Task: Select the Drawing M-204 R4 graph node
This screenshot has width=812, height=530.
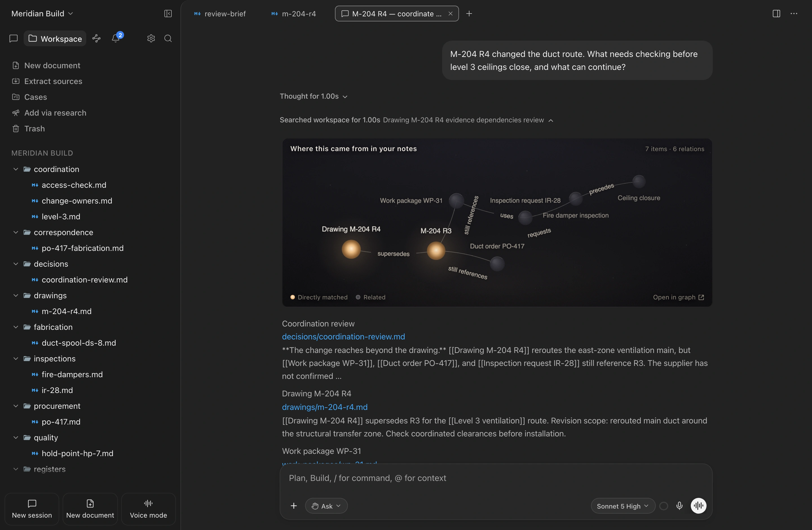Action: coord(351,249)
